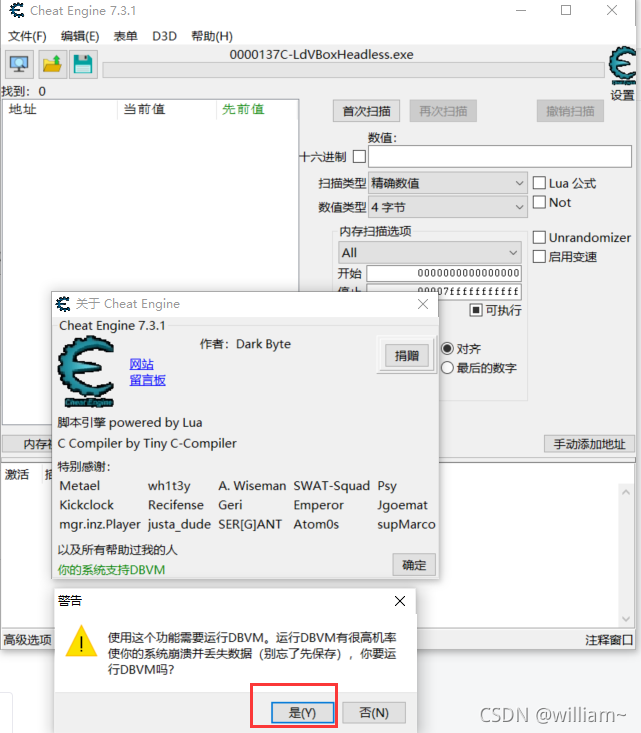The width and height of the screenshot is (641, 733).
Task: Open the 扫描类型 精确数值 dropdown
Action: 448,183
